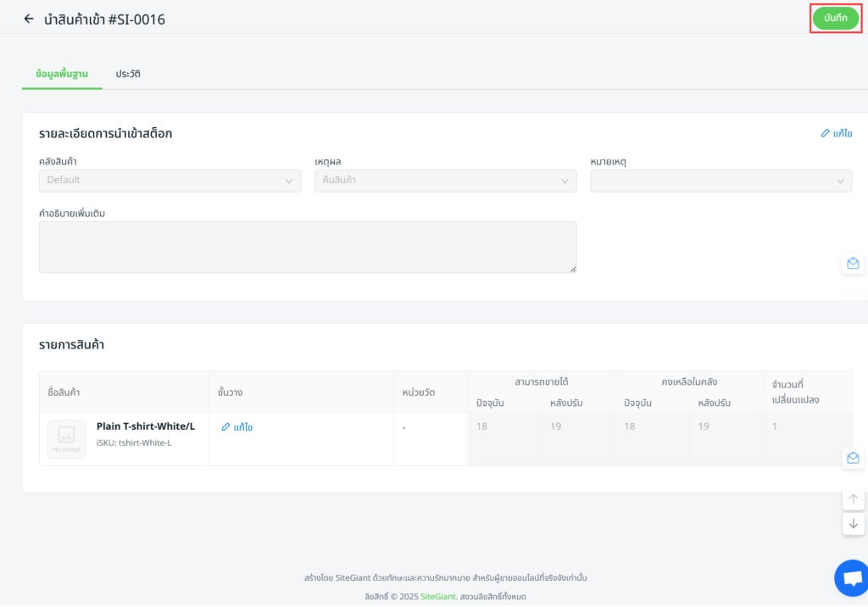Click the back arrow beside นำสินค้าเข้า #SI-0016

point(29,19)
